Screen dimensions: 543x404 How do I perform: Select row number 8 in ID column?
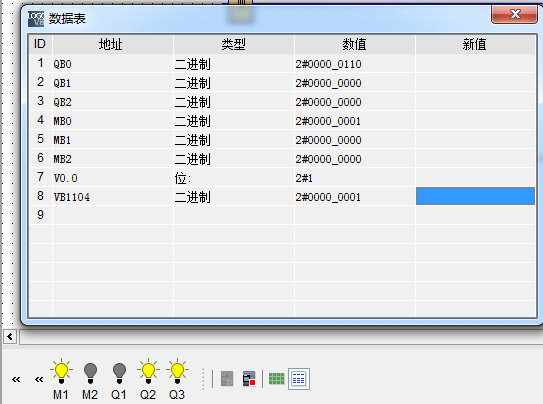click(x=41, y=196)
